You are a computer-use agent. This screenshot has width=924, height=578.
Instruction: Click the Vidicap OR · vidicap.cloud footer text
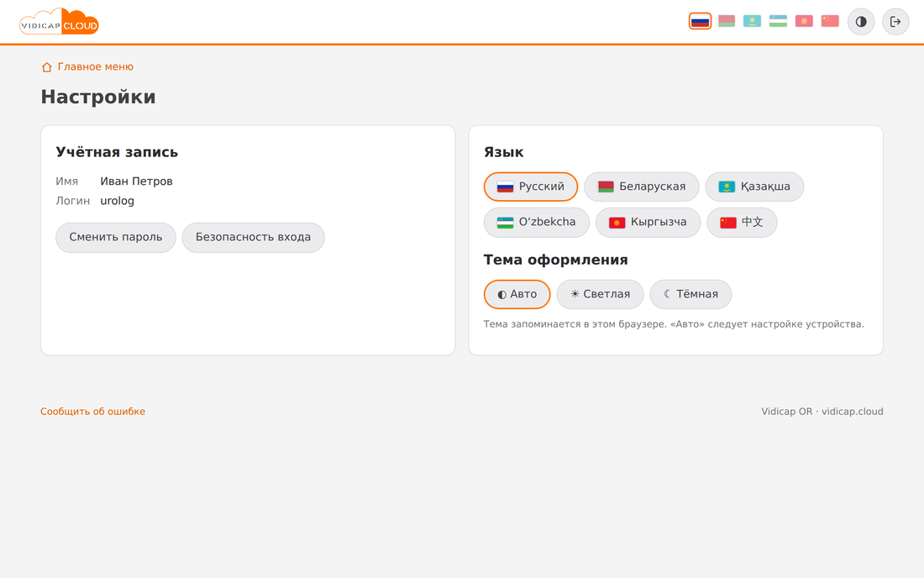822,412
